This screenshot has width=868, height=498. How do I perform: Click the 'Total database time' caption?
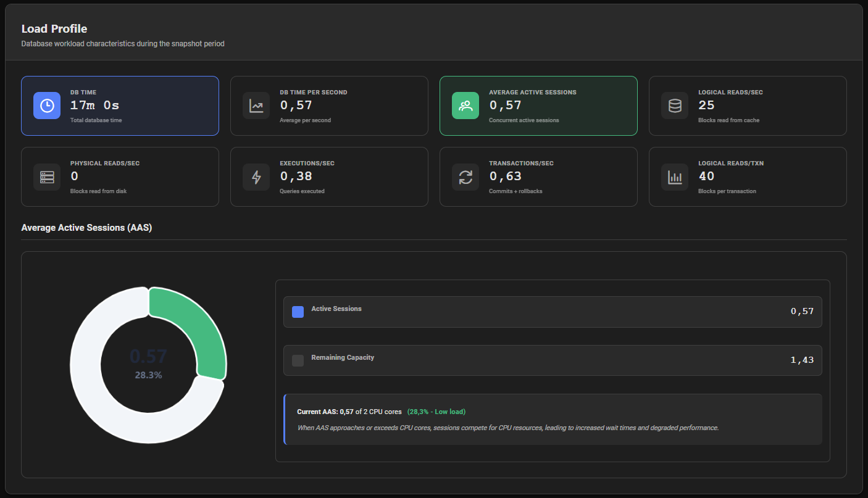point(96,120)
